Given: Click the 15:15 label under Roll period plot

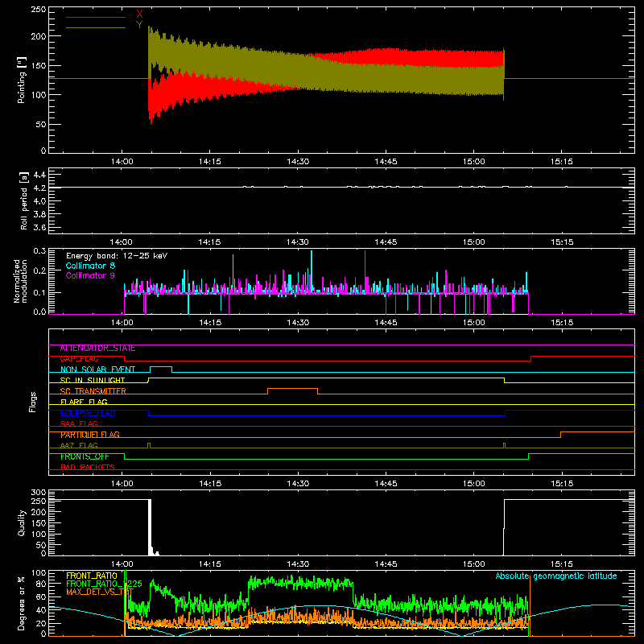Looking at the screenshot, I should click(x=561, y=242).
